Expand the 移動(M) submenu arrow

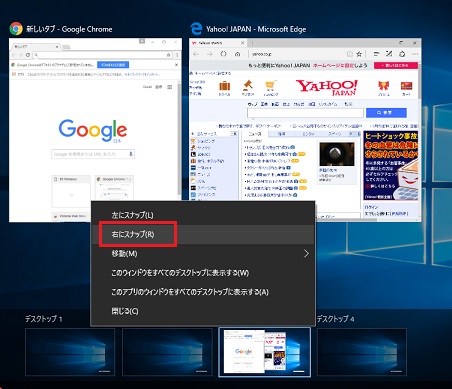[306, 254]
